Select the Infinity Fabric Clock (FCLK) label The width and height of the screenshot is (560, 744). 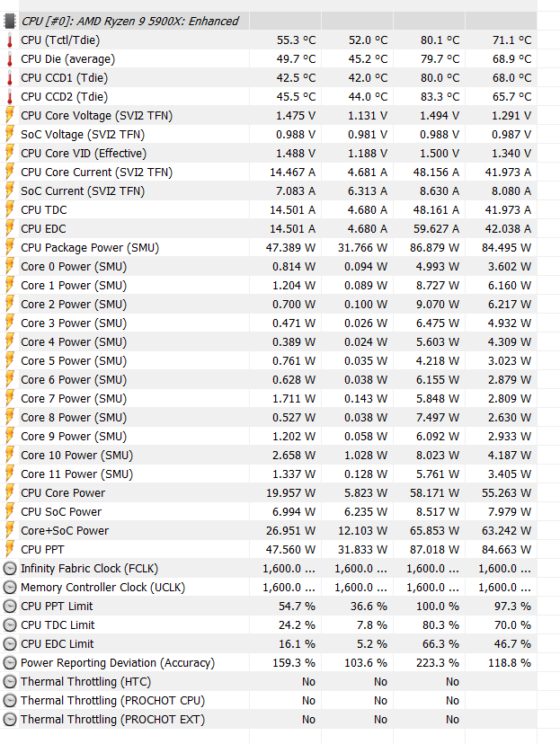tap(89, 569)
